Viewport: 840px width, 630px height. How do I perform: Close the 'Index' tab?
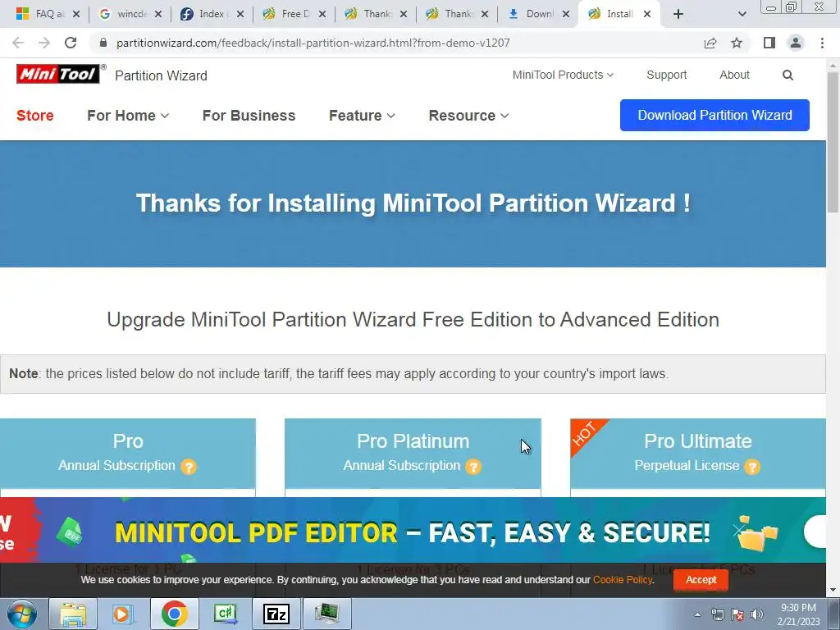[240, 14]
